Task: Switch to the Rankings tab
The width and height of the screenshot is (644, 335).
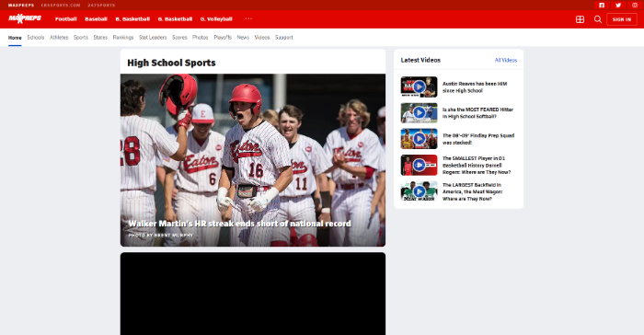Action: tap(123, 38)
